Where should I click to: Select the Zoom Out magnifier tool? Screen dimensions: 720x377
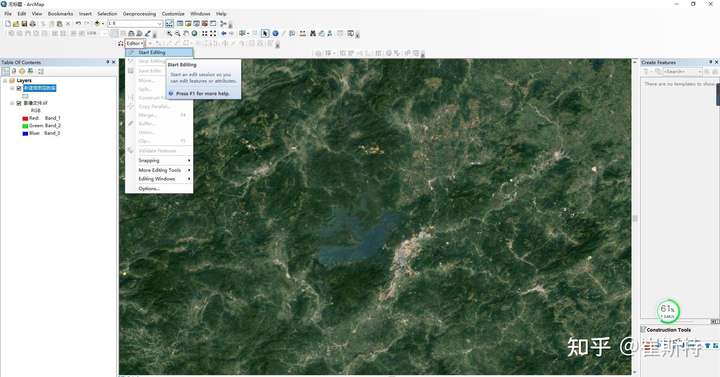(x=178, y=34)
